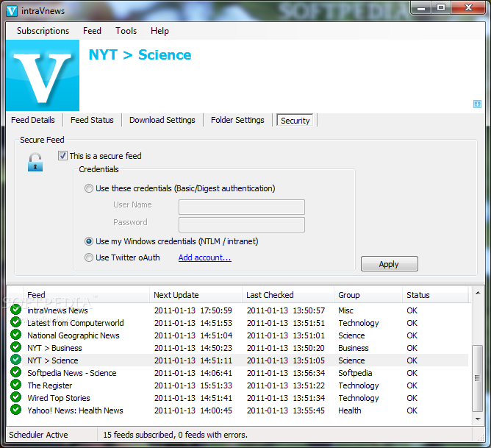Select the 'Softpedia News - Science' feed row
Screen dimensions: 491x448
tap(238, 373)
